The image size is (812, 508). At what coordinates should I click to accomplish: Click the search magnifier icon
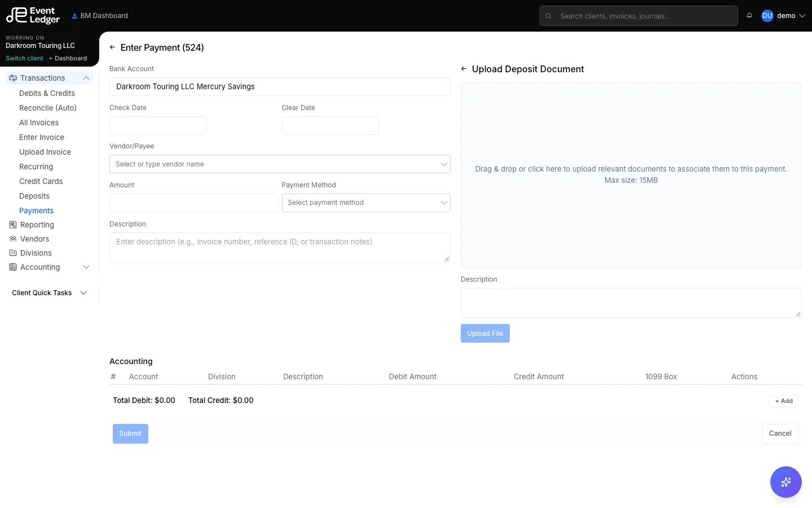pos(548,16)
